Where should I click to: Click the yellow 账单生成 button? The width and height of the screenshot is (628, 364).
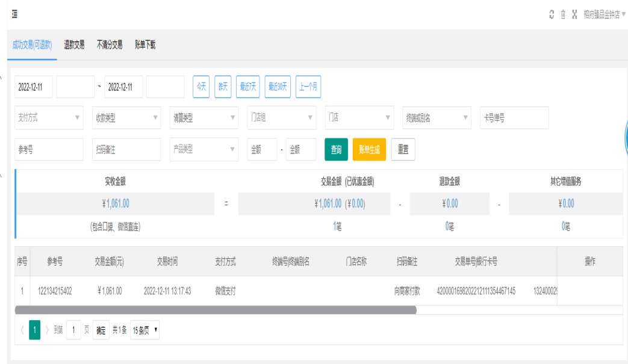pyautogui.click(x=369, y=150)
